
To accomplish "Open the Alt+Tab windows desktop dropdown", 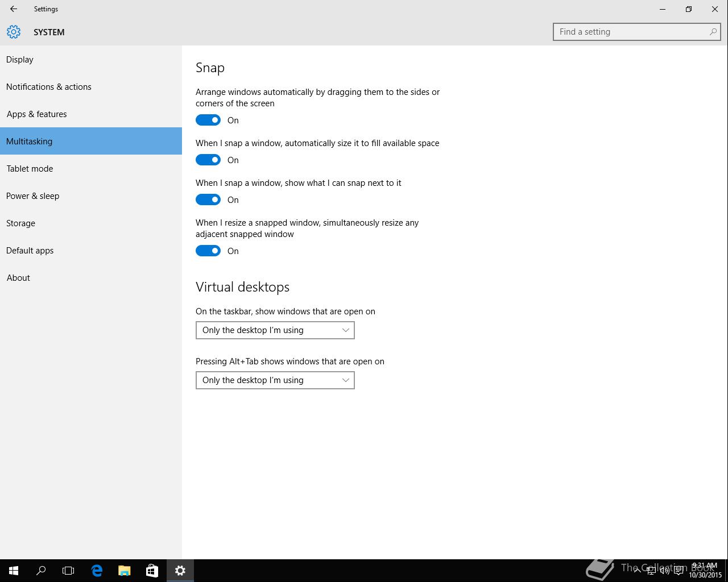I will tap(275, 380).
